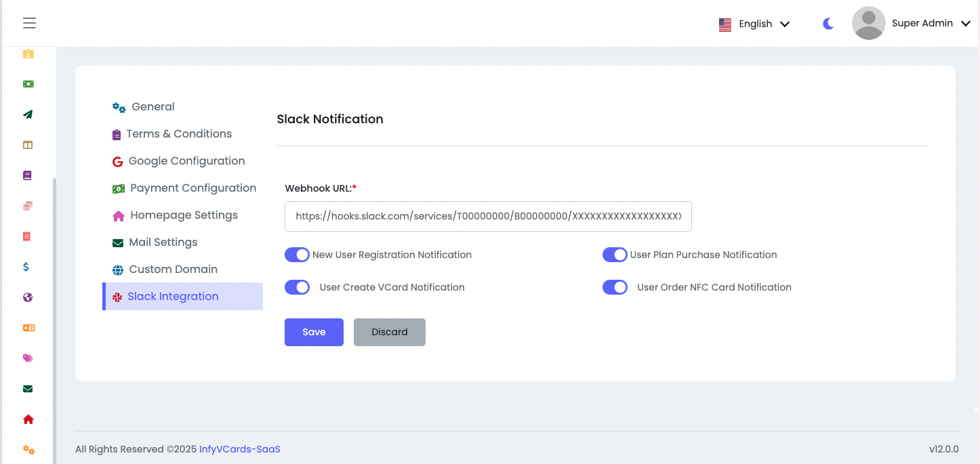The height and width of the screenshot is (464, 980).
Task: Click inside the Webhook URL field
Action: (488, 216)
